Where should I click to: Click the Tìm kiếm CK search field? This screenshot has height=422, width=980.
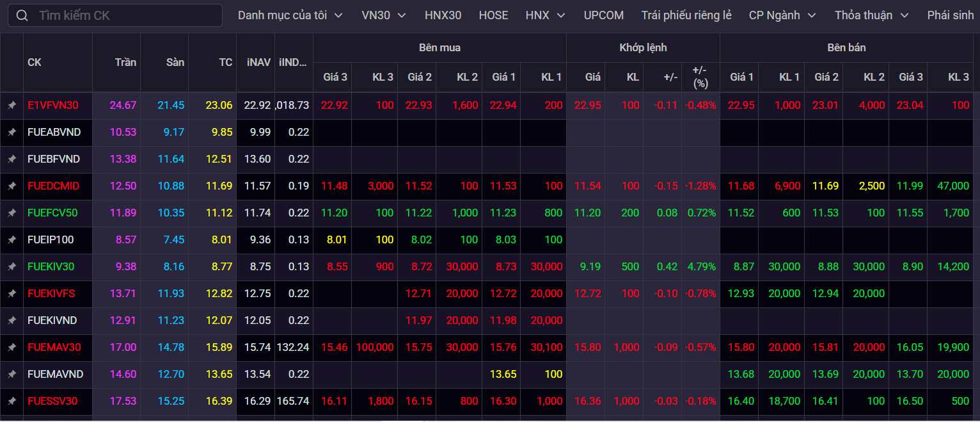tap(125, 15)
